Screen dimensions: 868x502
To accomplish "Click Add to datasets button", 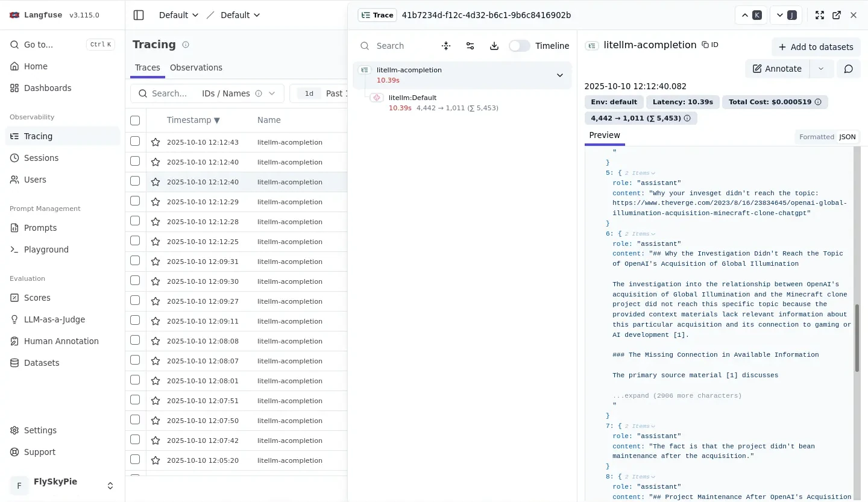I will pyautogui.click(x=816, y=47).
